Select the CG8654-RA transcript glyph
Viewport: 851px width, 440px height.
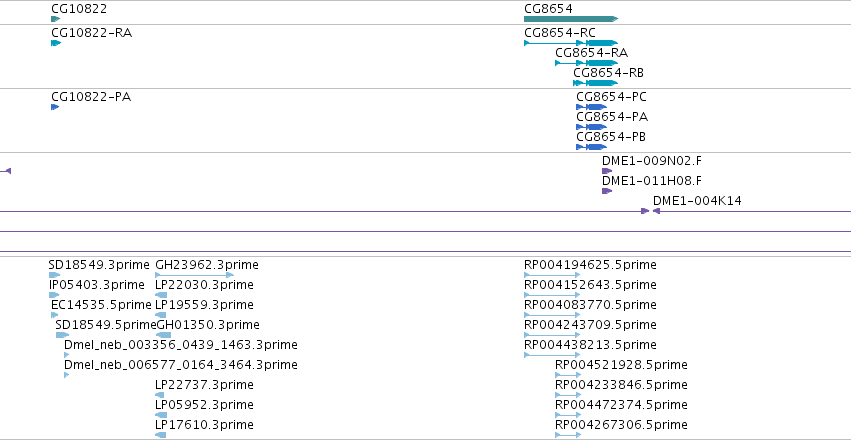(587, 63)
